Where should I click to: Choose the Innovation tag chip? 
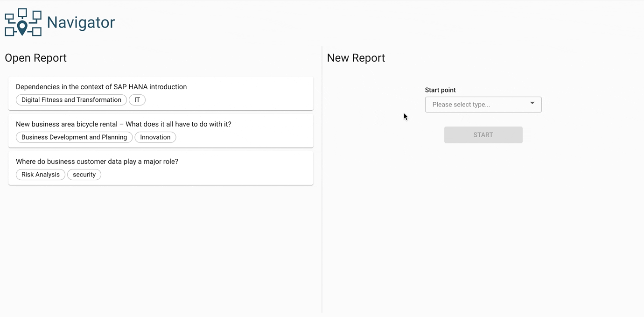click(155, 137)
